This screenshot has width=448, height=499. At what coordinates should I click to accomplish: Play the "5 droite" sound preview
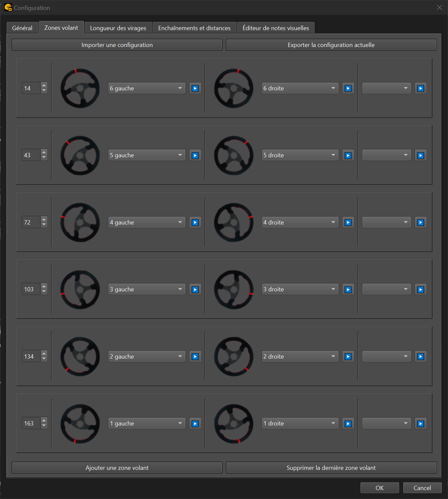[x=348, y=156]
